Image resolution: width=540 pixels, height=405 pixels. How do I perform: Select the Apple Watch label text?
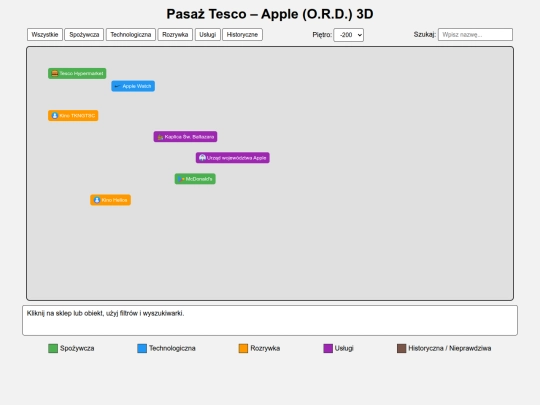[137, 86]
